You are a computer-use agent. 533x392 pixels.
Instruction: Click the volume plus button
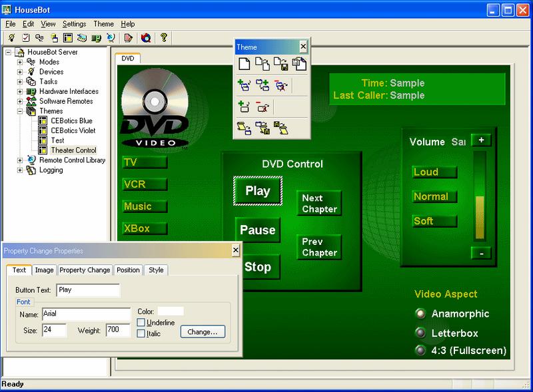(481, 140)
